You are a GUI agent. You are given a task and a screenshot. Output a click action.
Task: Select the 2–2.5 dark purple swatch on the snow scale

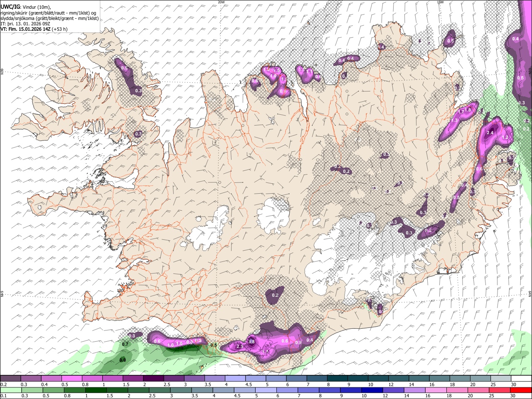pyautogui.click(x=153, y=379)
